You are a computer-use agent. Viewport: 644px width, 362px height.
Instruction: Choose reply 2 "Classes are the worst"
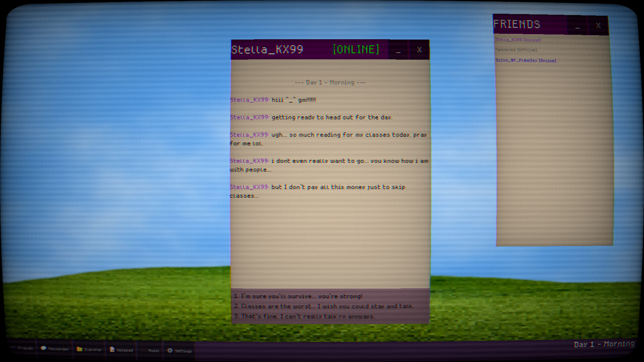324,306
